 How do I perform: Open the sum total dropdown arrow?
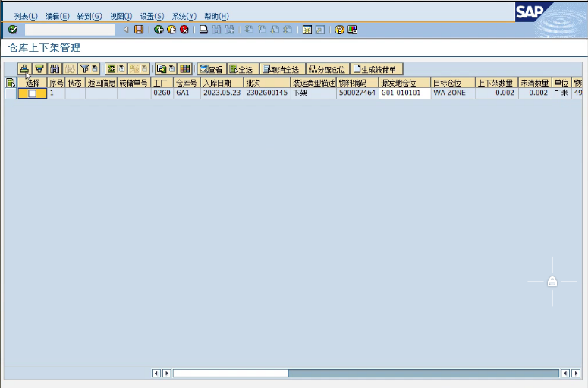[121, 68]
